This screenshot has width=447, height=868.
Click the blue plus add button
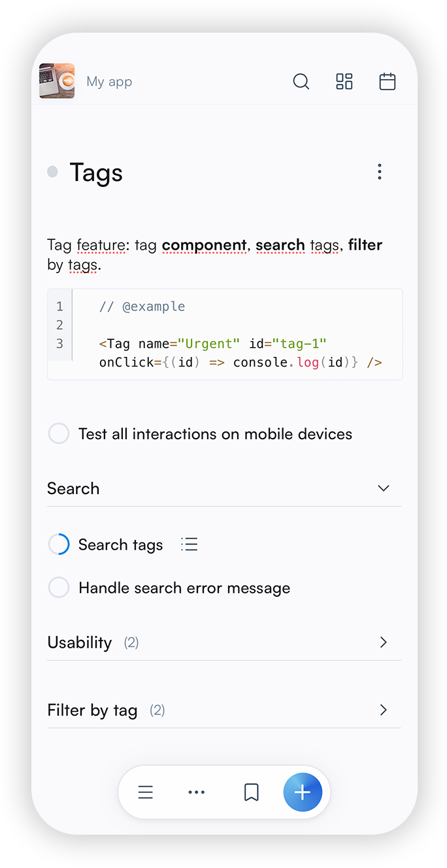pos(303,792)
